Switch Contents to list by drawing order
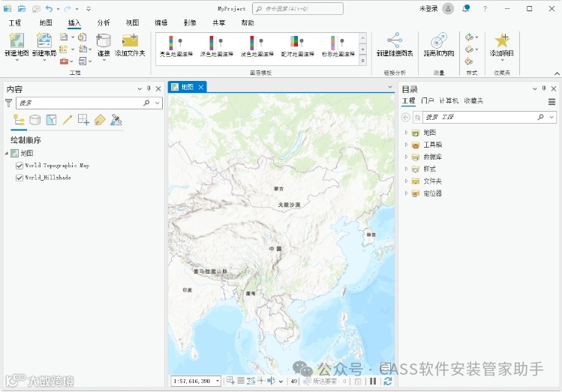 click(x=19, y=120)
